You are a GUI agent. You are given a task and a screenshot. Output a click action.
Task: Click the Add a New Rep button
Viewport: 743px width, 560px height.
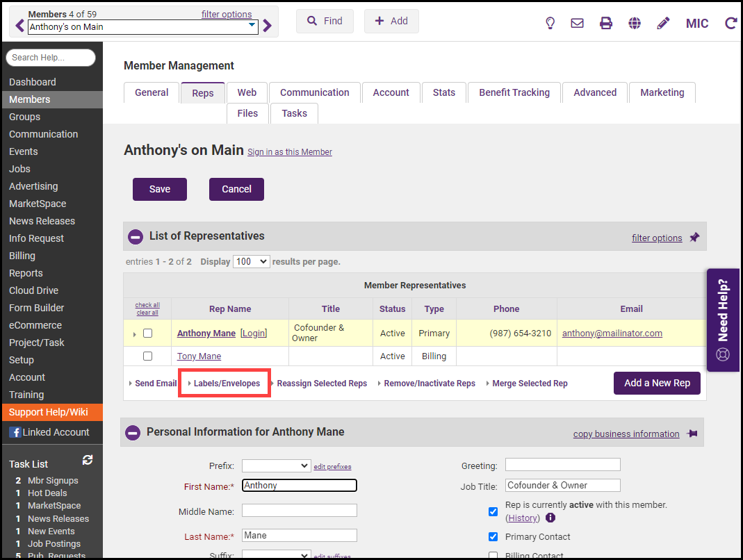point(656,383)
